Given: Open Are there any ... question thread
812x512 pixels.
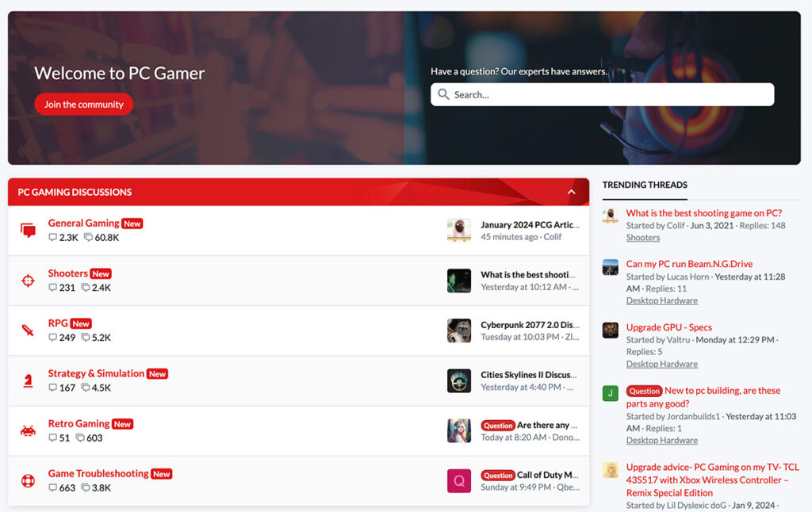Looking at the screenshot, I should click(547, 425).
